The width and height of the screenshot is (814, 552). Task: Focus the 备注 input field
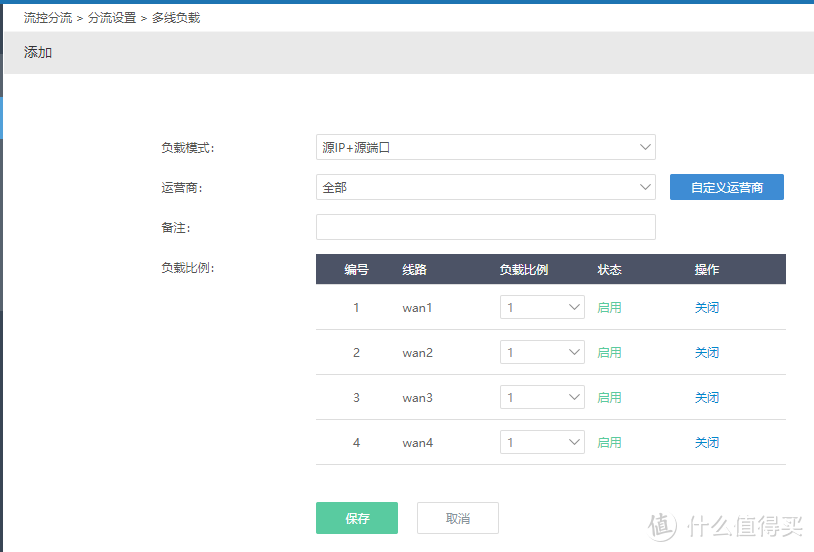(x=485, y=227)
